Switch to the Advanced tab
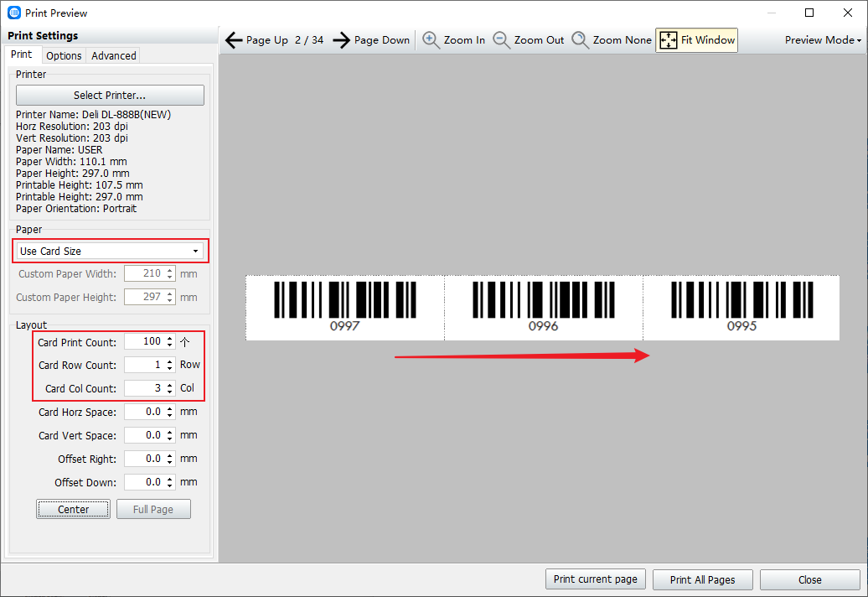 coord(113,55)
